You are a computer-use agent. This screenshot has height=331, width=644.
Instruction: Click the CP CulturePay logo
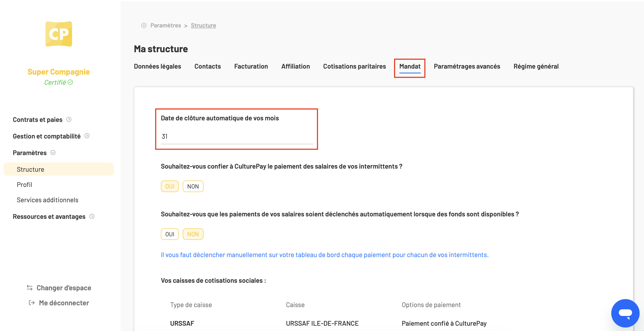click(x=59, y=34)
